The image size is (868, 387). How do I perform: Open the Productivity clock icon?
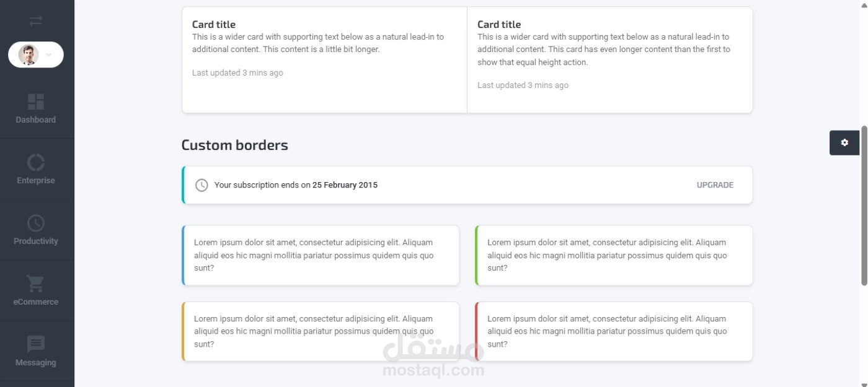click(36, 223)
